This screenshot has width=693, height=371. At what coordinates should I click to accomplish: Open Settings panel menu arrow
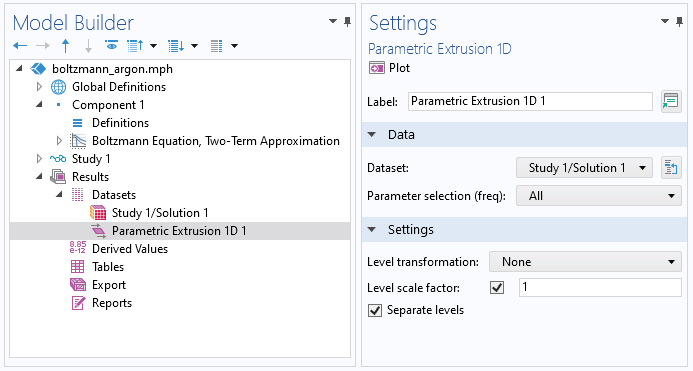[x=665, y=21]
